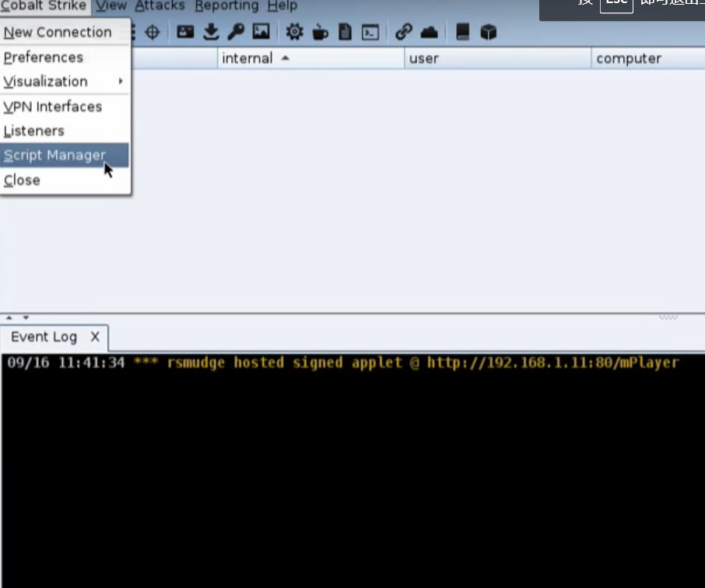Open the Cobalt Strike menu
Viewport: 705px width, 588px height.
click(44, 5)
